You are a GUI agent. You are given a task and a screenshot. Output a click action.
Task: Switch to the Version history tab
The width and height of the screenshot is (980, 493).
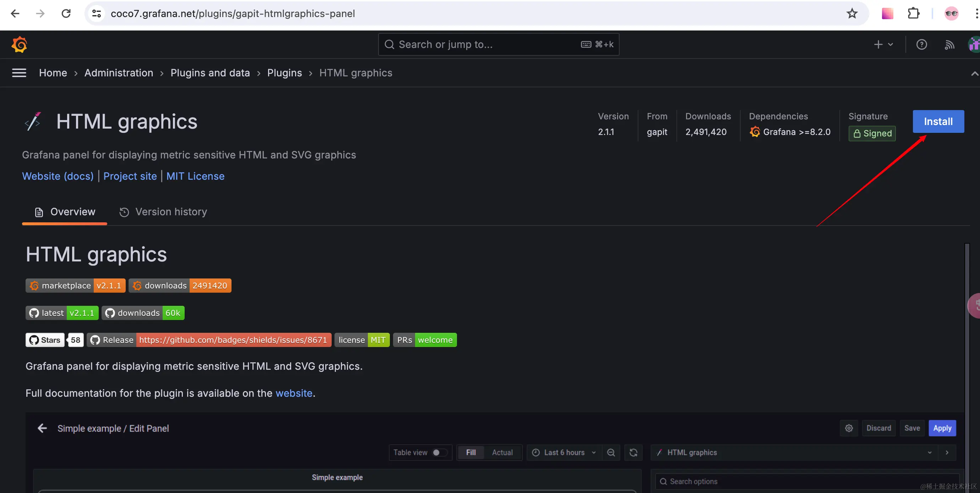coord(163,212)
